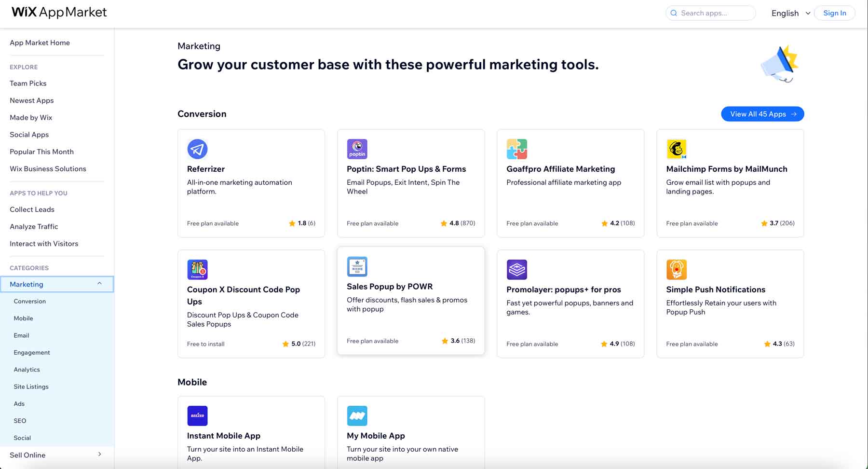Viewport: 868px width, 469px height.
Task: Click the Referrizer paper plane app icon
Action: point(197,149)
